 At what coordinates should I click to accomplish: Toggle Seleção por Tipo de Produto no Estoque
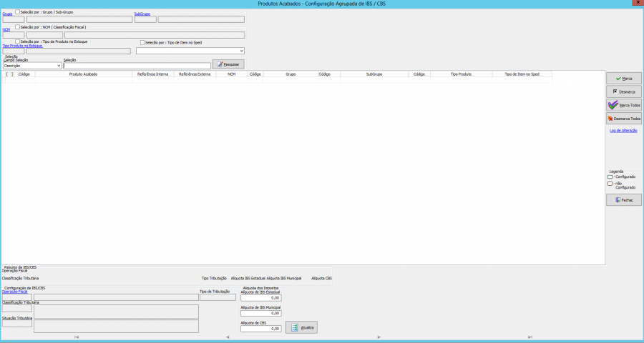click(18, 42)
